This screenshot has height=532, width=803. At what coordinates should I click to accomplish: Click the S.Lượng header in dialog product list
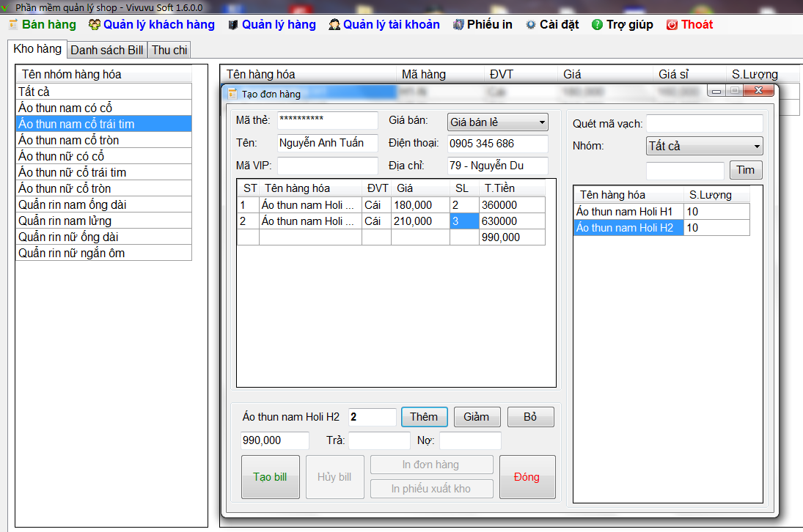(716, 195)
